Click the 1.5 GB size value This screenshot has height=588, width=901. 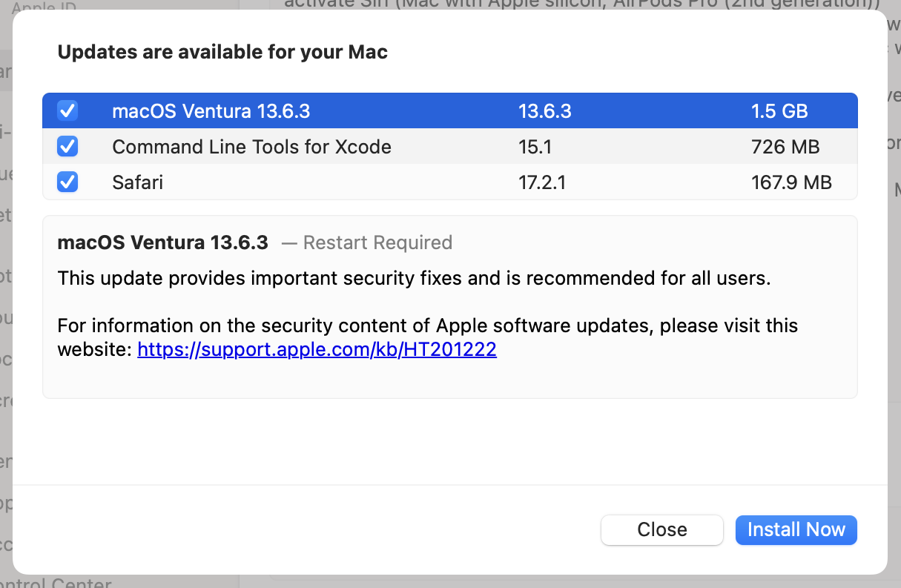pyautogui.click(x=779, y=111)
